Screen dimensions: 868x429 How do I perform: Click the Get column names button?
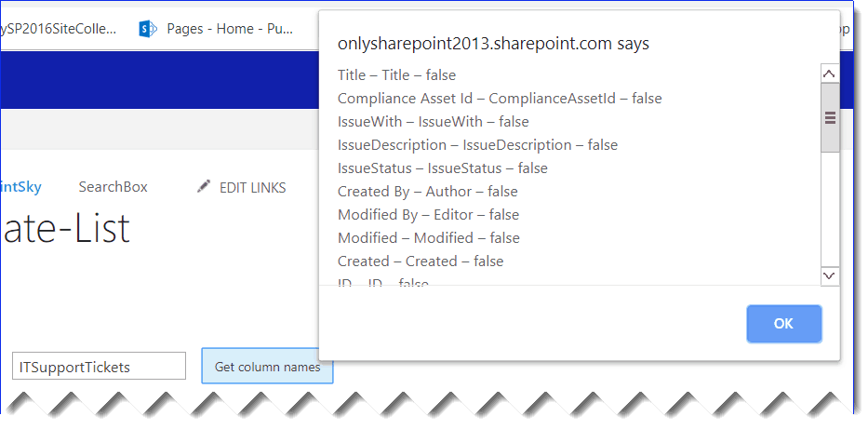[267, 367]
